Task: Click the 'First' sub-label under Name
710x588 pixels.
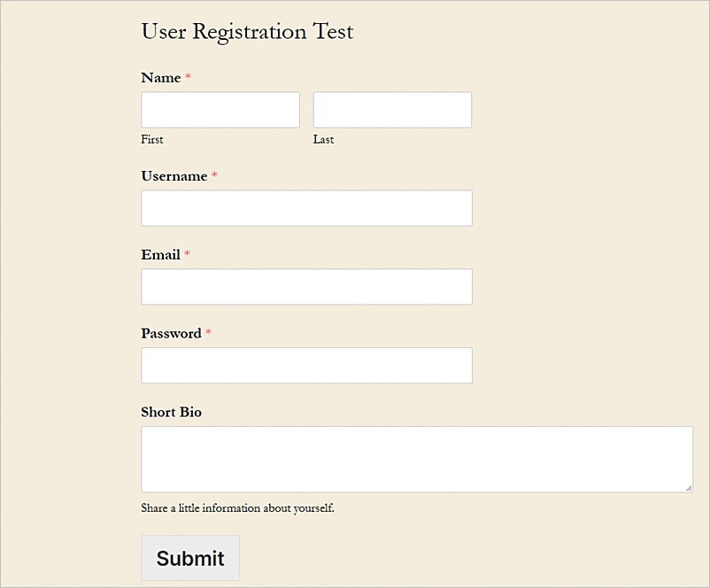Action: pyautogui.click(x=152, y=140)
